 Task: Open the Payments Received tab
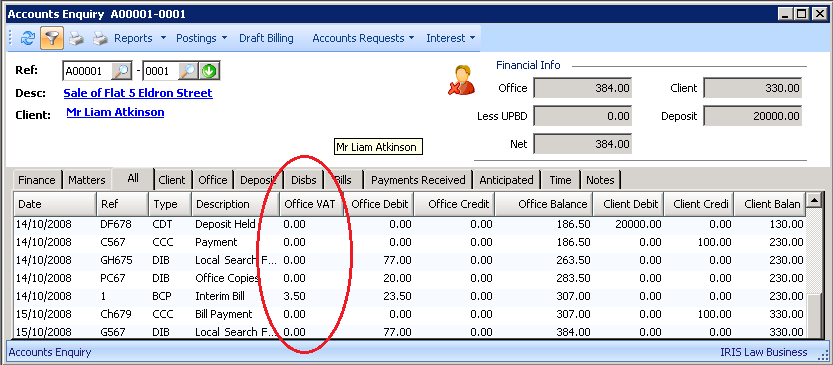click(418, 180)
